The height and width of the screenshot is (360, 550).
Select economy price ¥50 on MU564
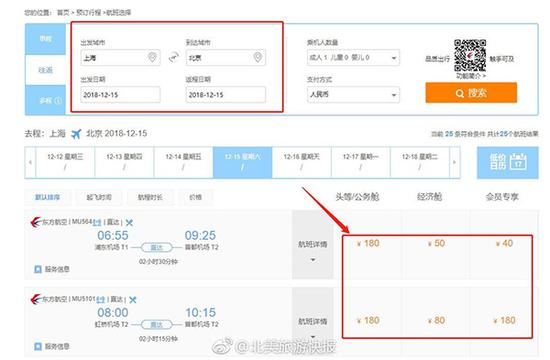point(436,243)
